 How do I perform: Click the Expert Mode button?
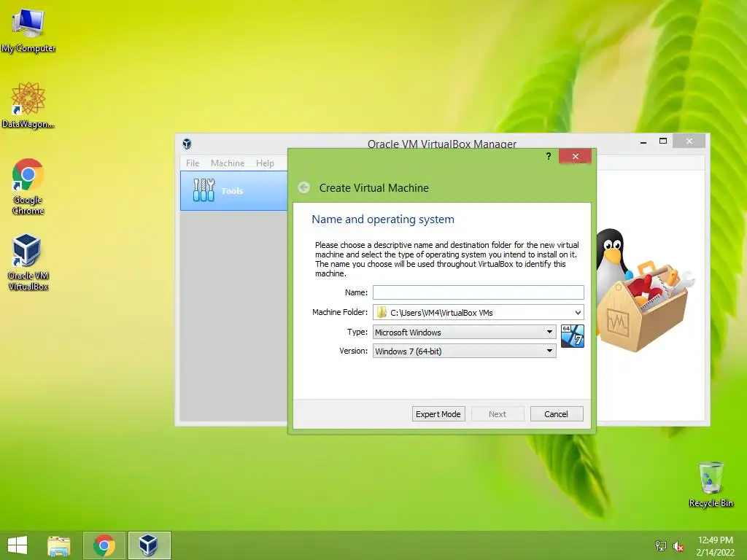tap(438, 414)
